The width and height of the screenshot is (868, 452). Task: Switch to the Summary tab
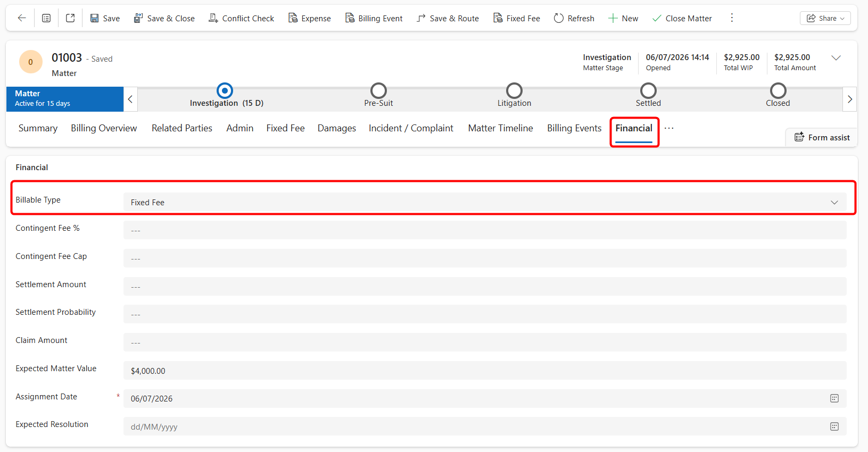coord(38,128)
